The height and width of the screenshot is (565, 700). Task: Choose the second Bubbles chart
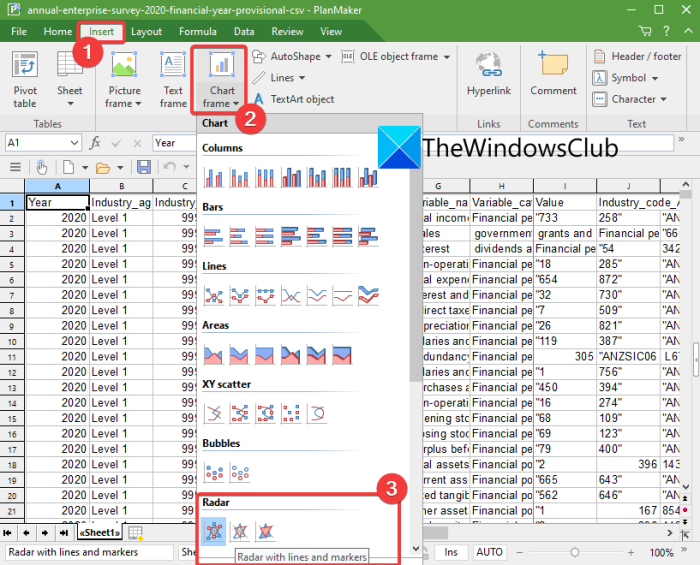coord(240,473)
